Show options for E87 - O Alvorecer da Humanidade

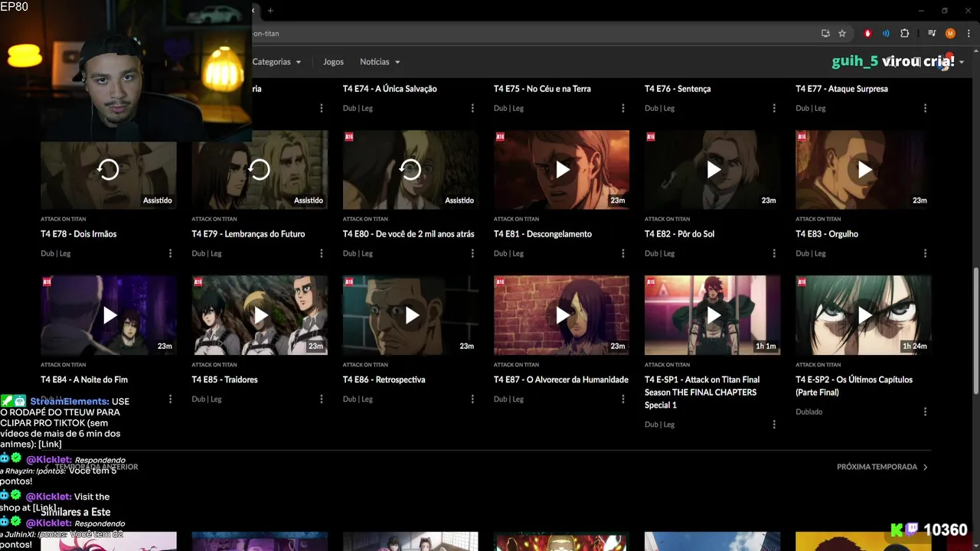[x=623, y=399]
